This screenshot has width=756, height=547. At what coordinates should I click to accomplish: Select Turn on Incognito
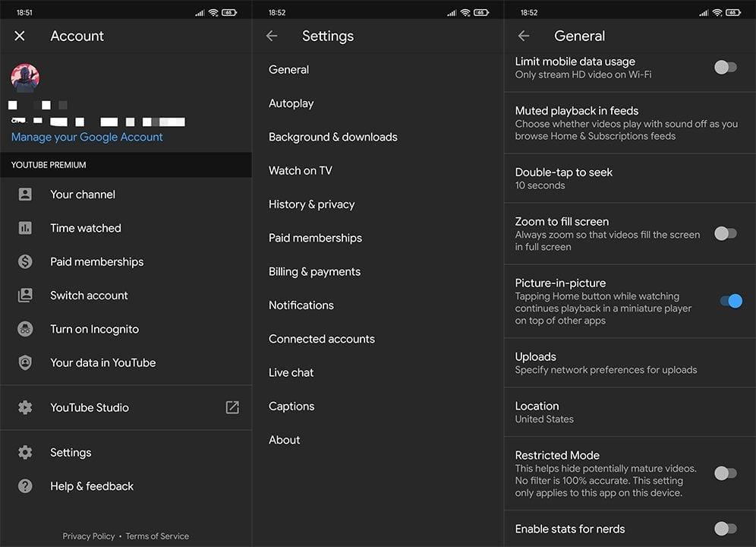pos(126,329)
